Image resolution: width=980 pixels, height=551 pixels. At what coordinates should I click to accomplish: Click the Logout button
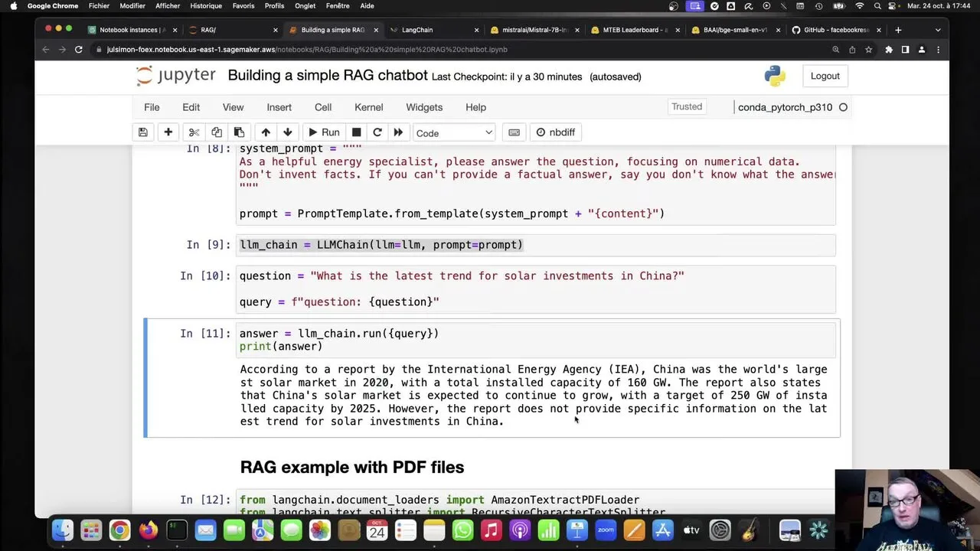[825, 76]
